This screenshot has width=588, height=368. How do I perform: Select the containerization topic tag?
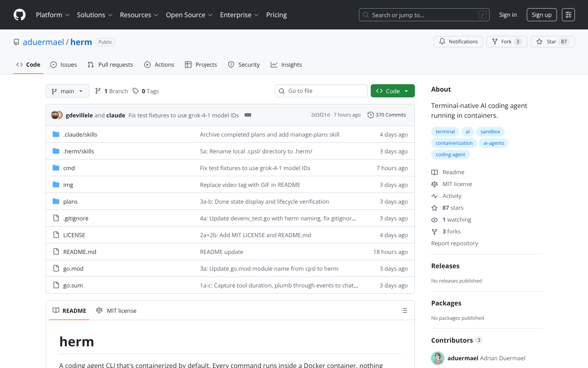[454, 143]
